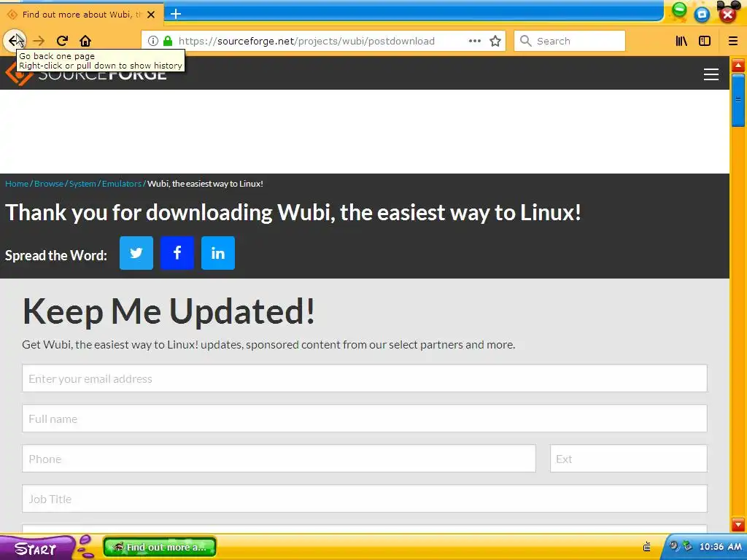This screenshot has height=560, width=747.
Task: Open SourceForge site hamburger menu
Action: (x=711, y=74)
